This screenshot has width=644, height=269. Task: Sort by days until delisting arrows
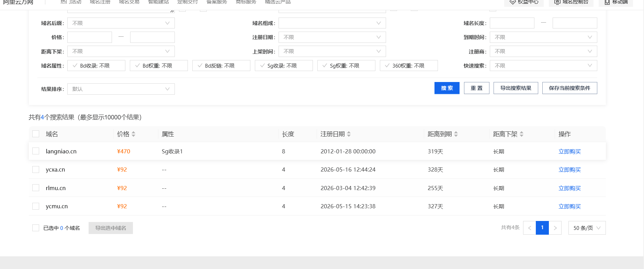(x=521, y=134)
